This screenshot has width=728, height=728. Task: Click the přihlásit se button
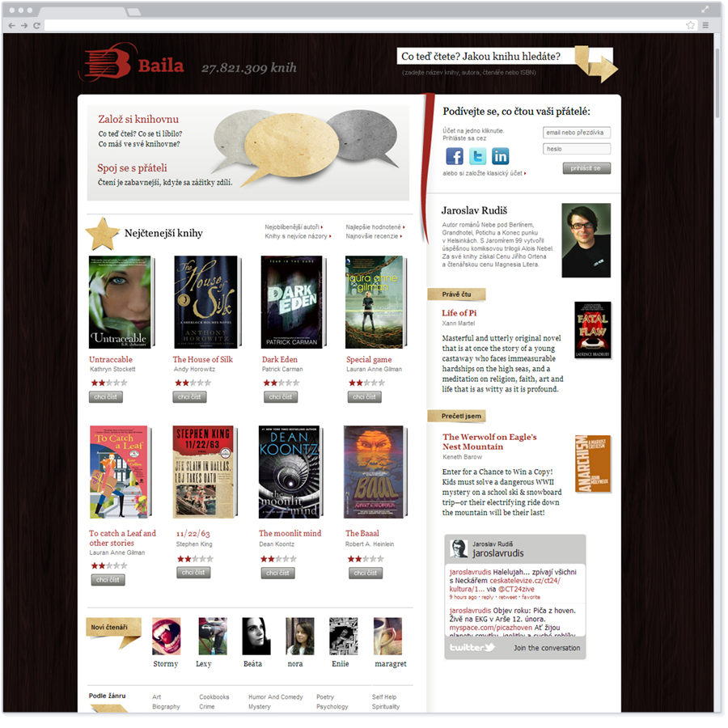[586, 168]
